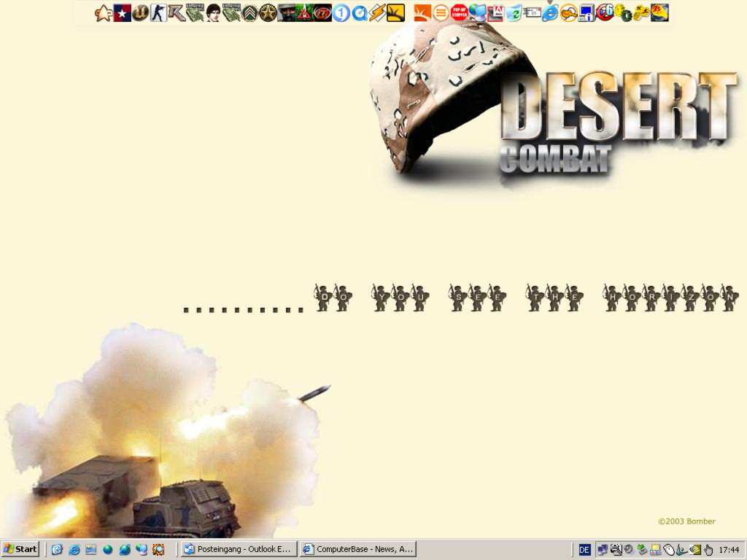Click the blue circle number 1 icon
Viewport: 747px width, 560px height.
[x=341, y=13]
